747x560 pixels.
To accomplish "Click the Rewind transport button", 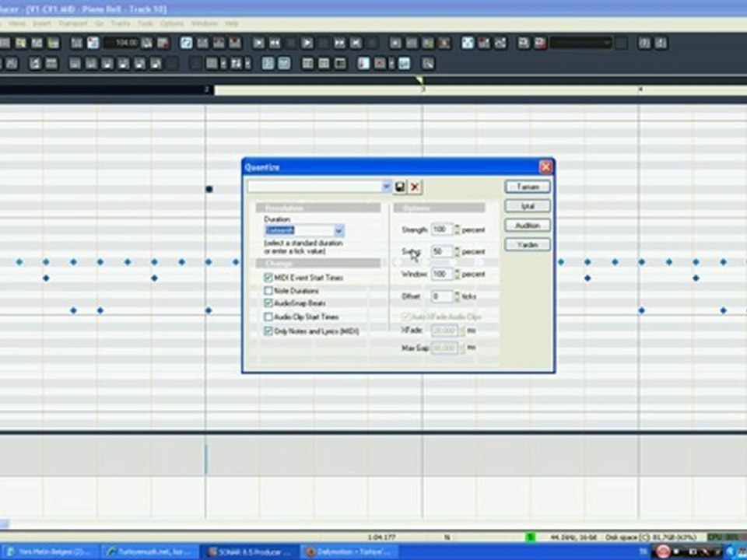I will tap(275, 44).
